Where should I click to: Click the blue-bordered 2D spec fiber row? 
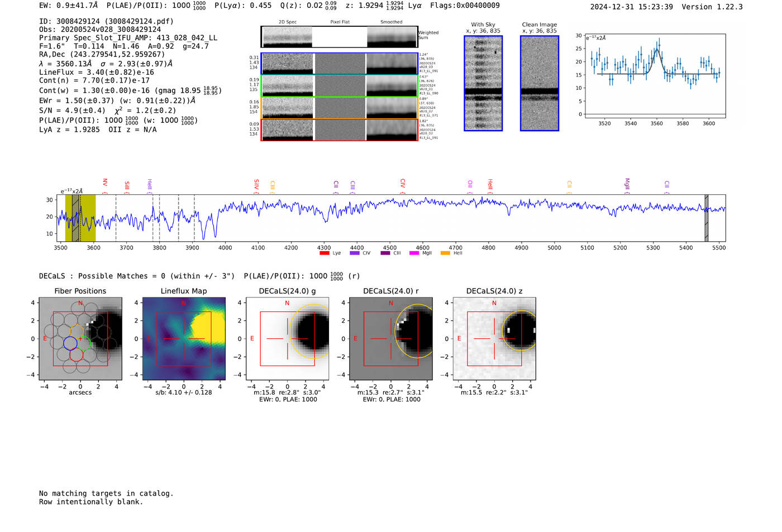click(x=340, y=64)
